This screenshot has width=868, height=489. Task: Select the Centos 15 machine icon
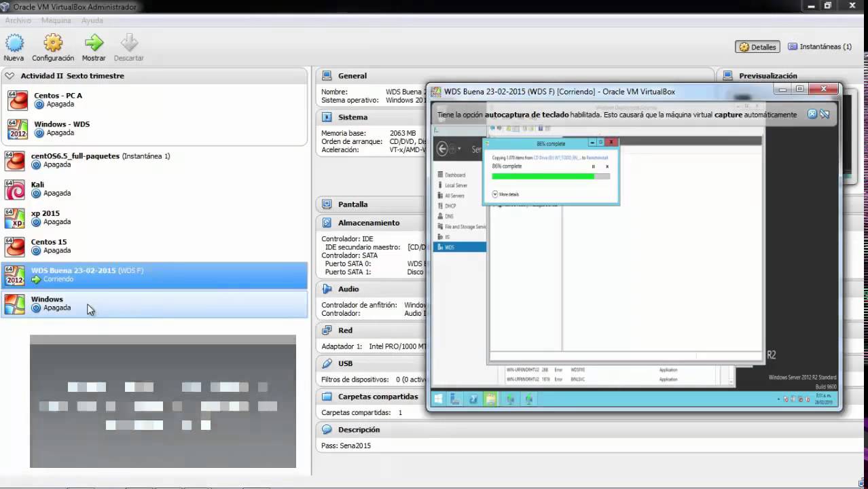coord(15,246)
